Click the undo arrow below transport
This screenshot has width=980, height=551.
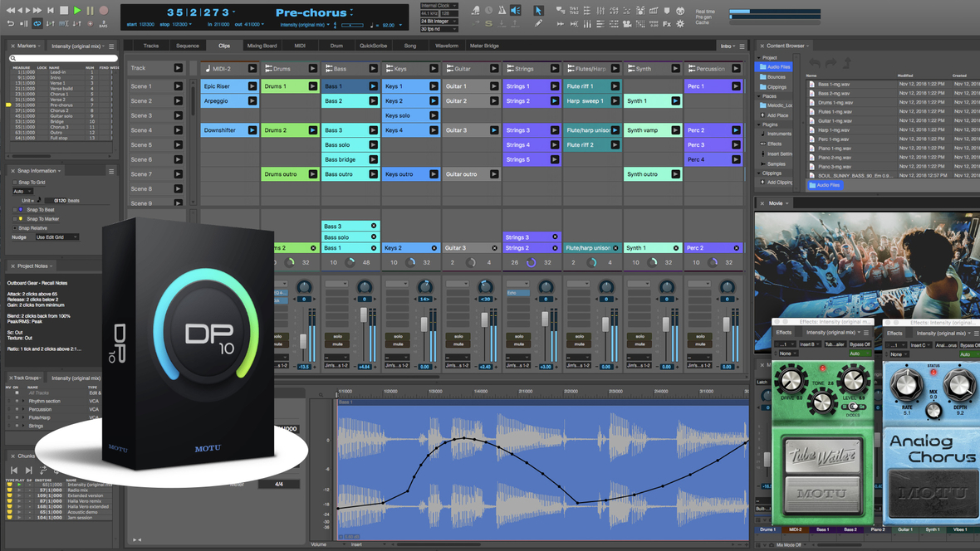coord(11,24)
